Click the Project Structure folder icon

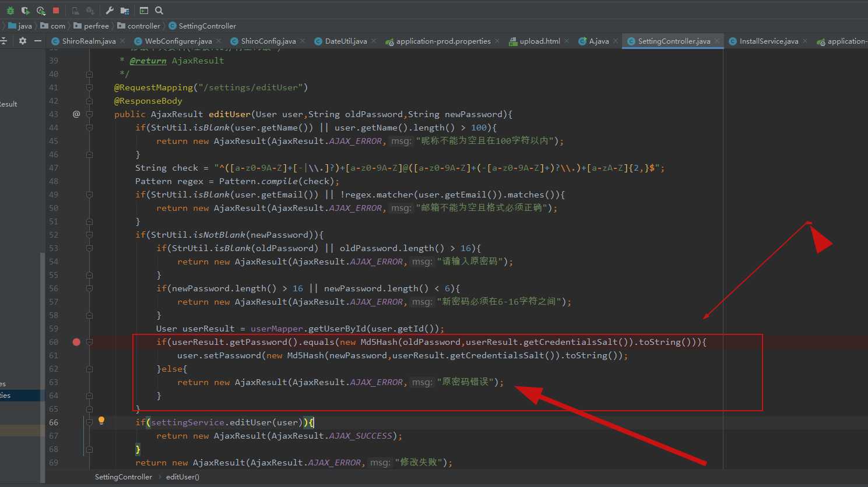[x=125, y=10]
